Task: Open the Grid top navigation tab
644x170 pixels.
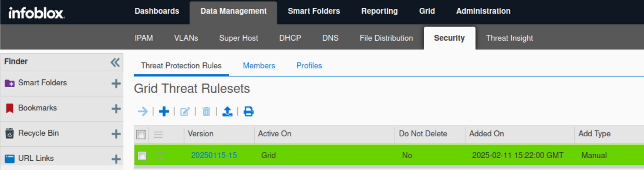Action: click(x=427, y=11)
